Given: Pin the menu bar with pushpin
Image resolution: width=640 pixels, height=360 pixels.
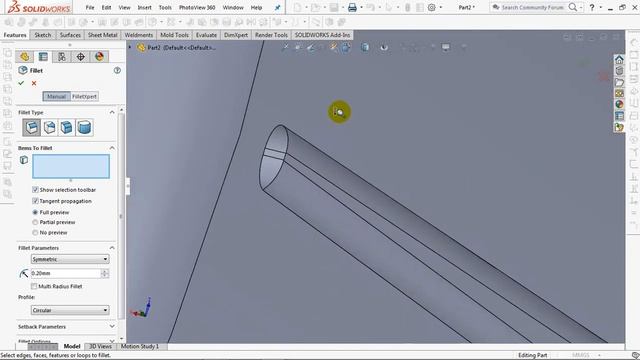Looking at the screenshot, I should point(278,7).
